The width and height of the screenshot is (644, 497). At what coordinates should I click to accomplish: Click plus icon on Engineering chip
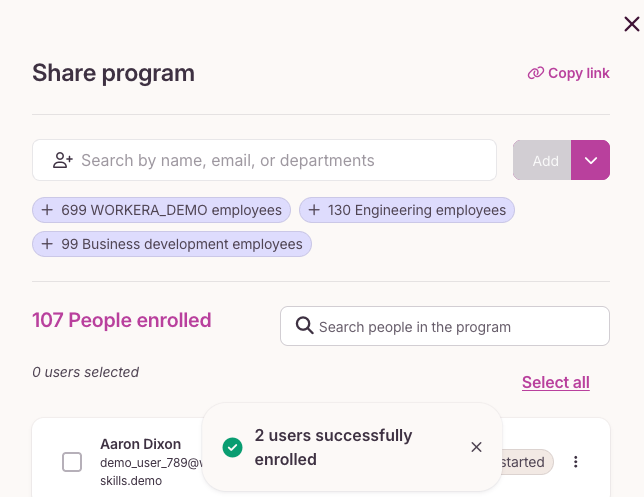click(x=314, y=210)
